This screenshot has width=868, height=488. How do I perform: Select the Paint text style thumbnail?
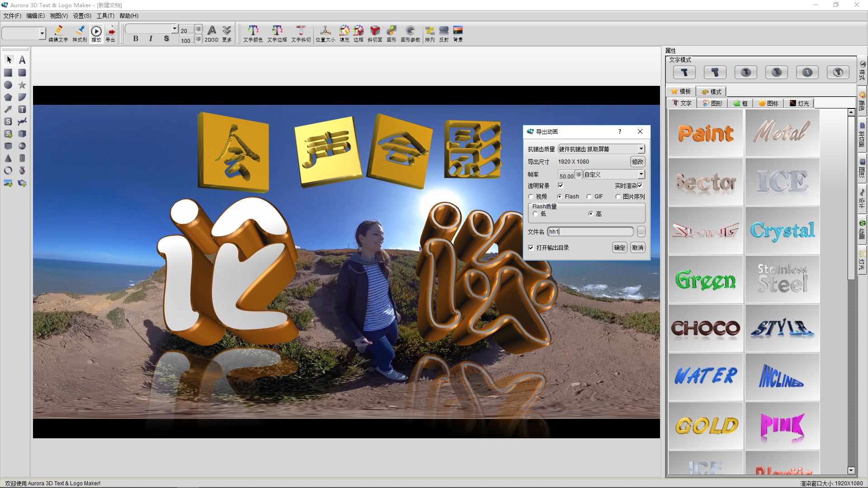point(706,133)
